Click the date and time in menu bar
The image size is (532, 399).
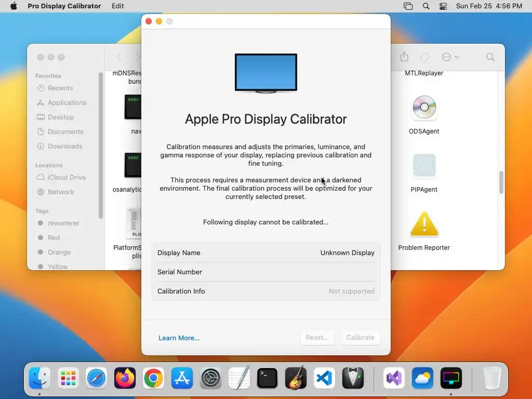[x=489, y=6]
